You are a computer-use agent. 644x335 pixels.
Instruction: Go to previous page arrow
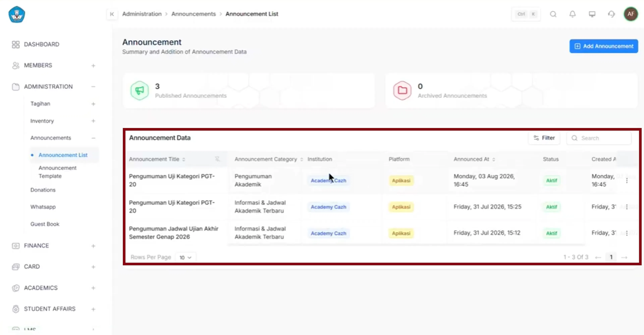click(598, 257)
